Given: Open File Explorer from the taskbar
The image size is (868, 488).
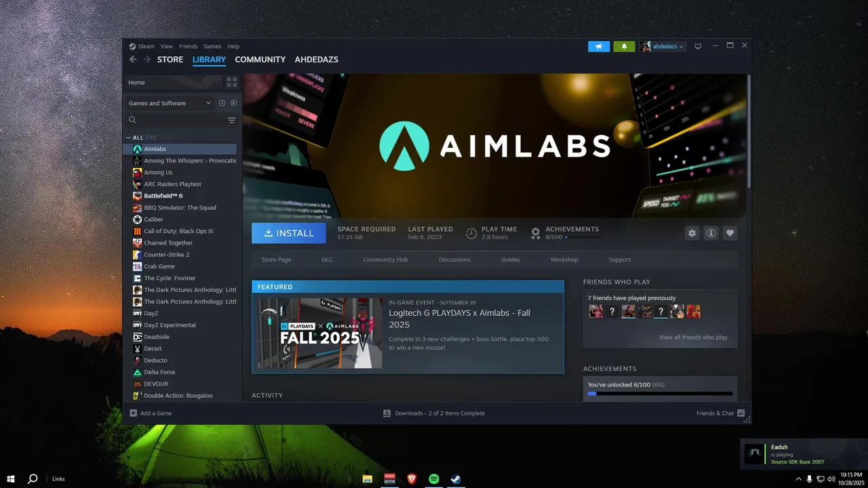Looking at the screenshot, I should 367,479.
